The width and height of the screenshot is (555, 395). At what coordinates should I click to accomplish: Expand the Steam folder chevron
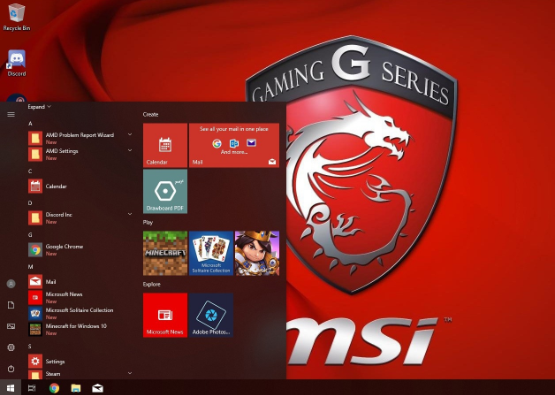click(x=130, y=373)
